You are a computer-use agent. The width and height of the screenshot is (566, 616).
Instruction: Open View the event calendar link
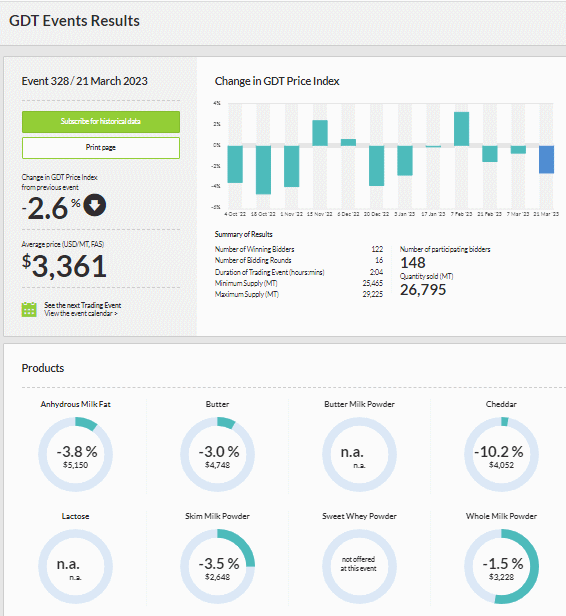point(81,314)
